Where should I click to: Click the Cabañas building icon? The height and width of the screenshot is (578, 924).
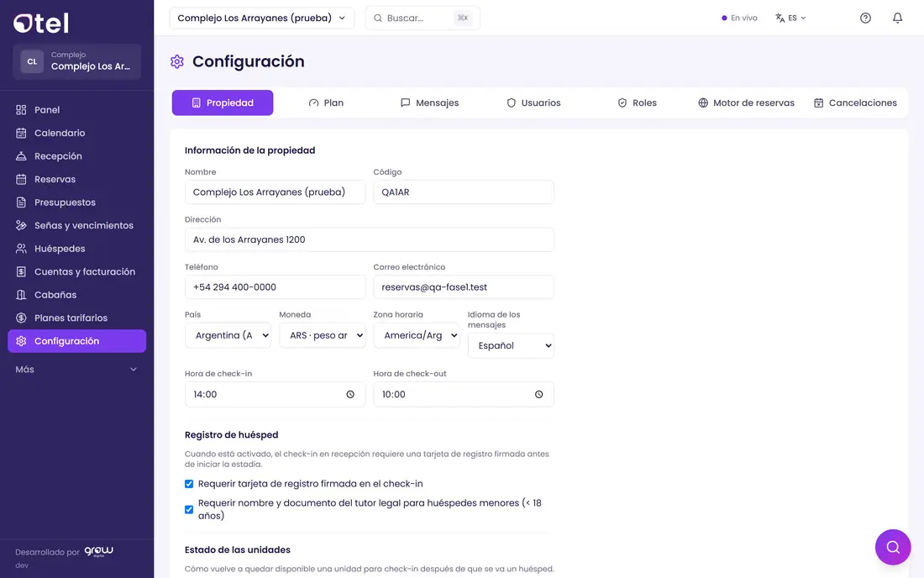pyautogui.click(x=21, y=295)
